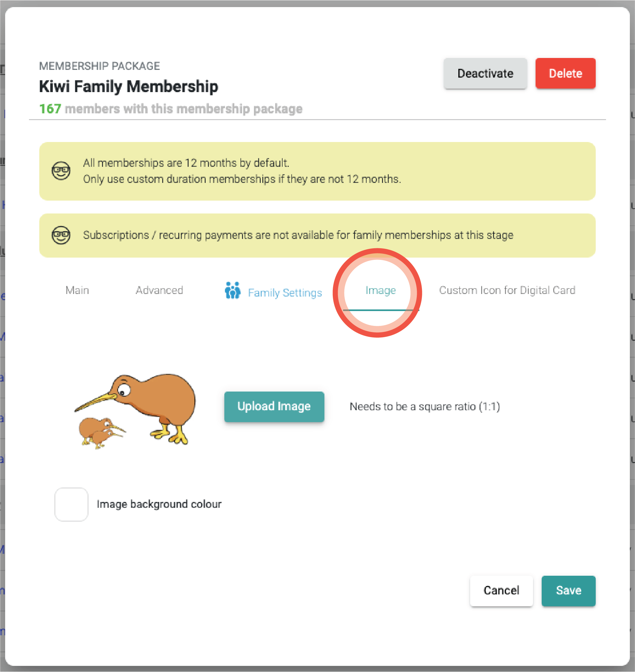The height and width of the screenshot is (672, 635).
Task: Open the Main tab
Action: (77, 290)
